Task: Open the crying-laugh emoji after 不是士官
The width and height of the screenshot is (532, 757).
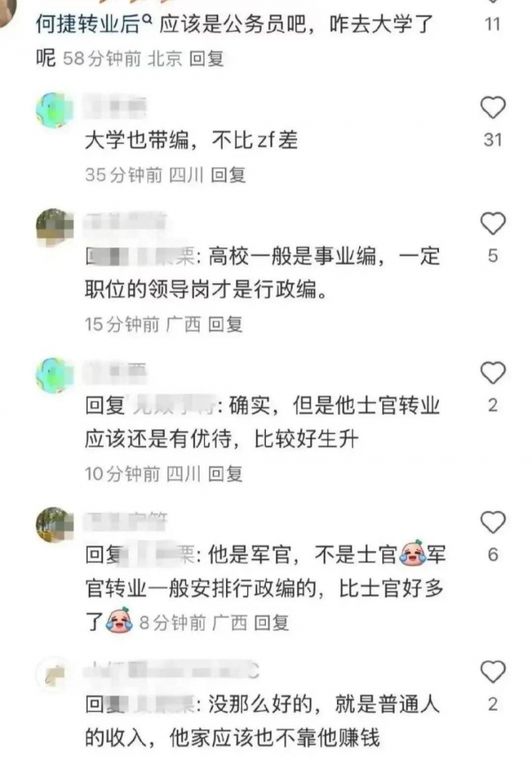Action: point(412,553)
